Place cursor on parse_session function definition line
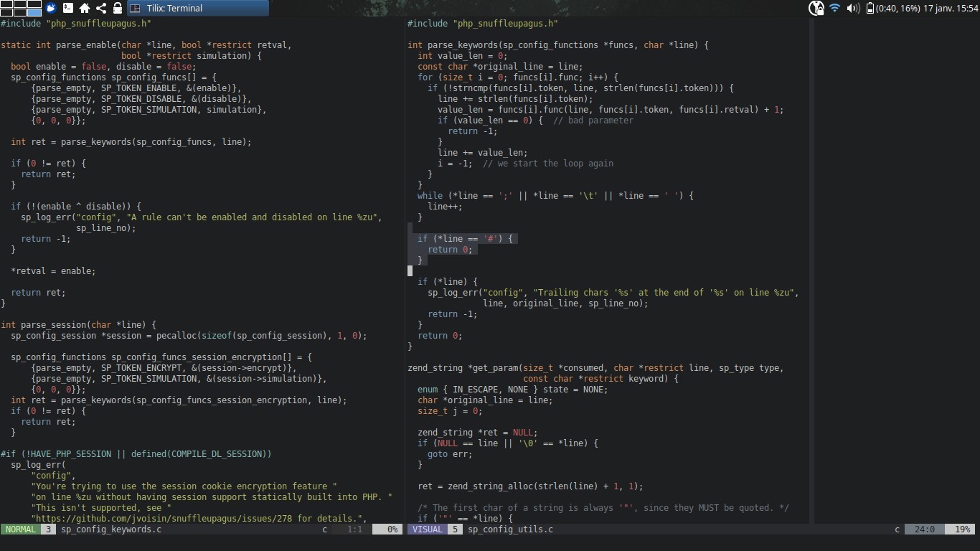Image resolution: width=980 pixels, height=551 pixels. [78, 325]
